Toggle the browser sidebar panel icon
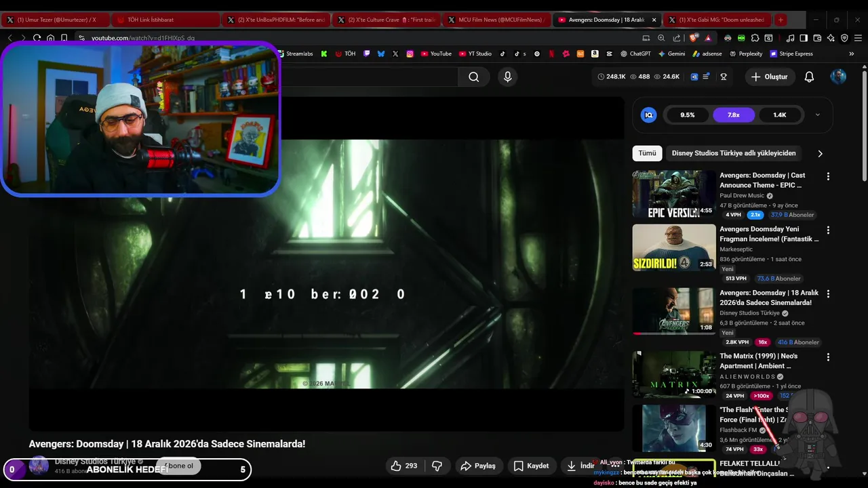Viewport: 868px width, 488px height. point(804,38)
